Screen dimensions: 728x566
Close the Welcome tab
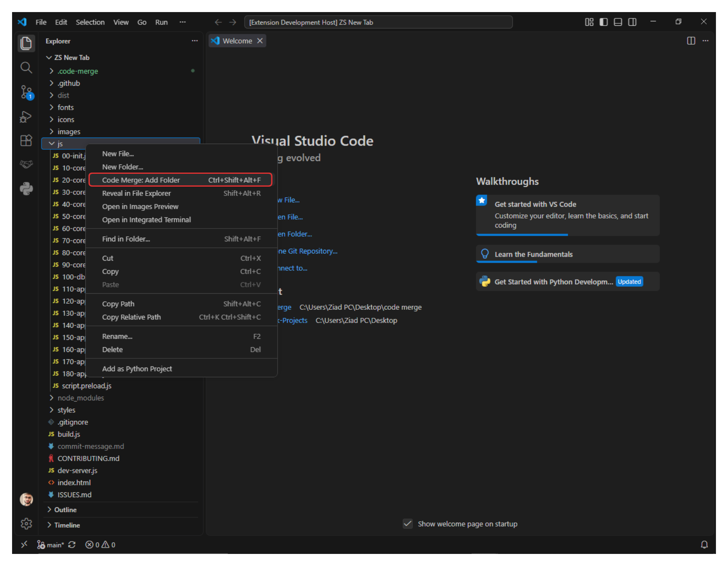260,41
